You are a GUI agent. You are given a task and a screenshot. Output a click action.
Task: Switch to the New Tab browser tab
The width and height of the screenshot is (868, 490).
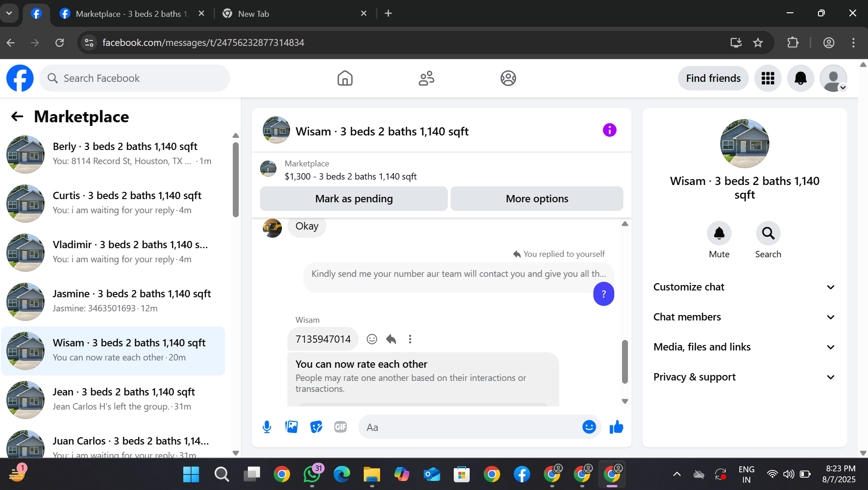295,14
